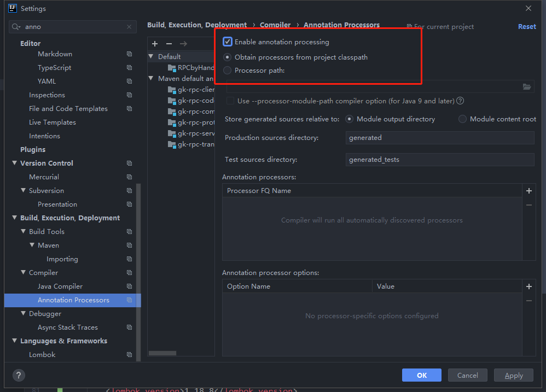
Task: Toggle Use --processor-module-path compiler option checkbox
Action: click(230, 101)
